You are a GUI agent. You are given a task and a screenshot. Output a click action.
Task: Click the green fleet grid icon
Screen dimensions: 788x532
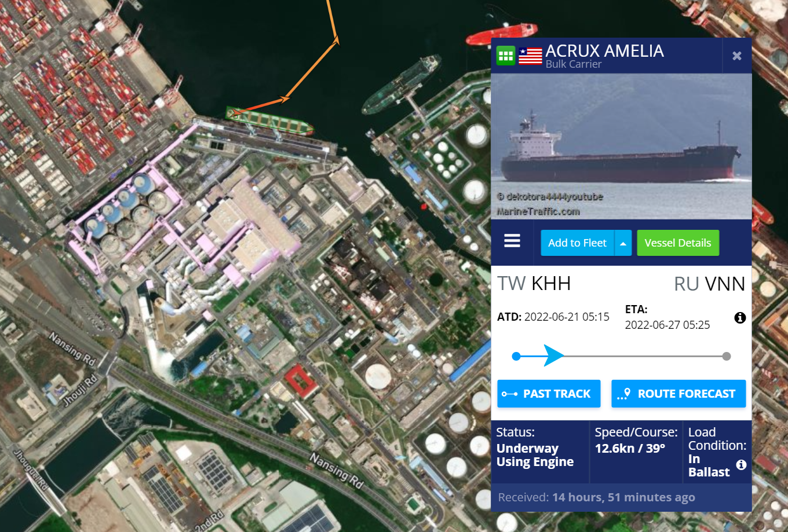506,56
